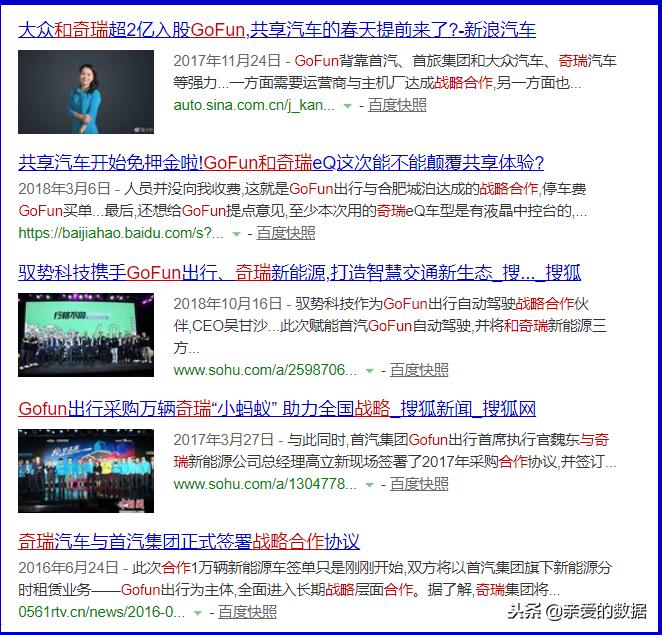Open 百度快照 for 0561rtv.cn result
The width and height of the screenshot is (662, 635).
click(247, 612)
